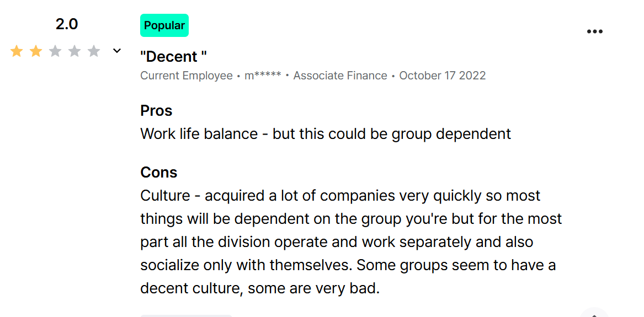This screenshot has height=317, width=644.
Task: Click the October 17 2022 review date
Action: click(443, 76)
